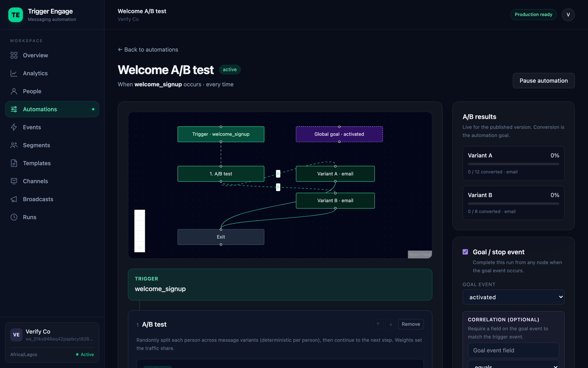Screen dimensions: 588x368
Task: Click '0 / 12 converted · email' text
Action: pyautogui.click(x=492, y=172)
